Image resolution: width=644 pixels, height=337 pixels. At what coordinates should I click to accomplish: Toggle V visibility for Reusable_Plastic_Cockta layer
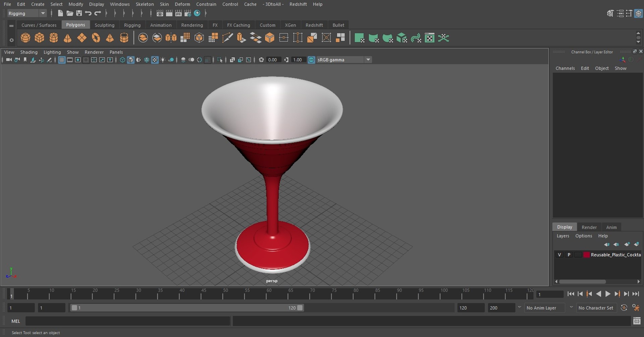(x=559, y=255)
